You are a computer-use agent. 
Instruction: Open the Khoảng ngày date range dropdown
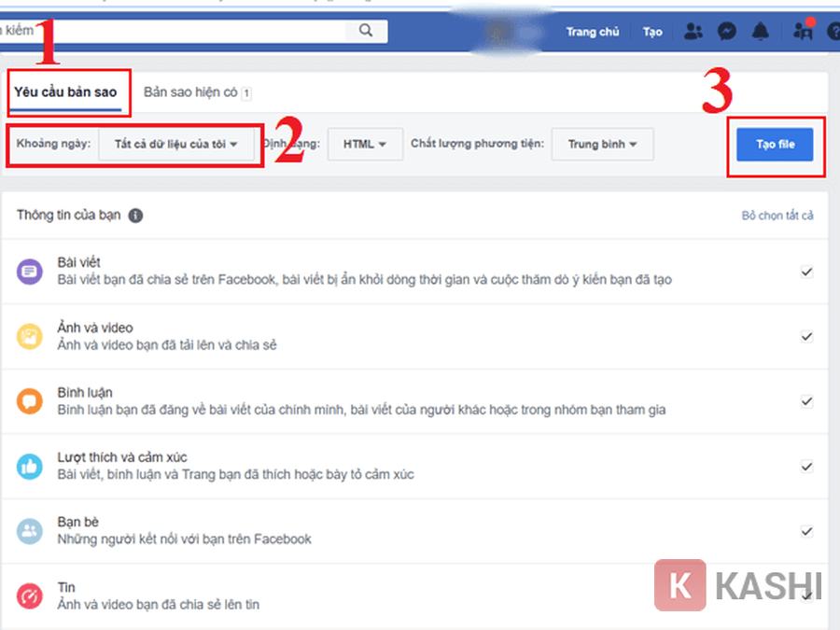point(177,145)
